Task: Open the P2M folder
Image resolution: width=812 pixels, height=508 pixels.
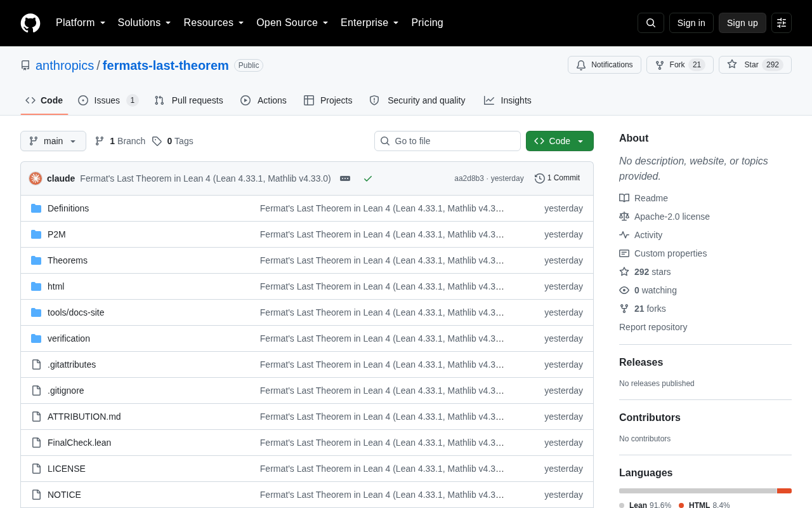Action: [56, 234]
